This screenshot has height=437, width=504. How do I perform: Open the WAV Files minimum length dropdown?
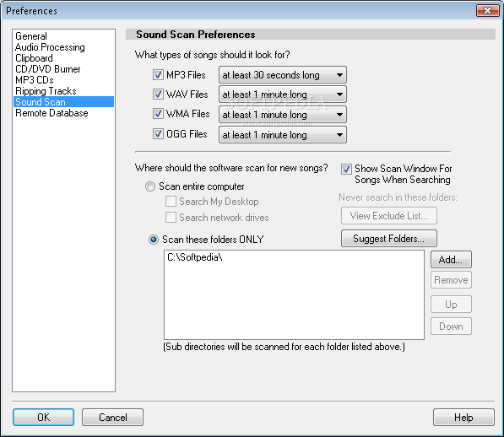[x=283, y=94]
